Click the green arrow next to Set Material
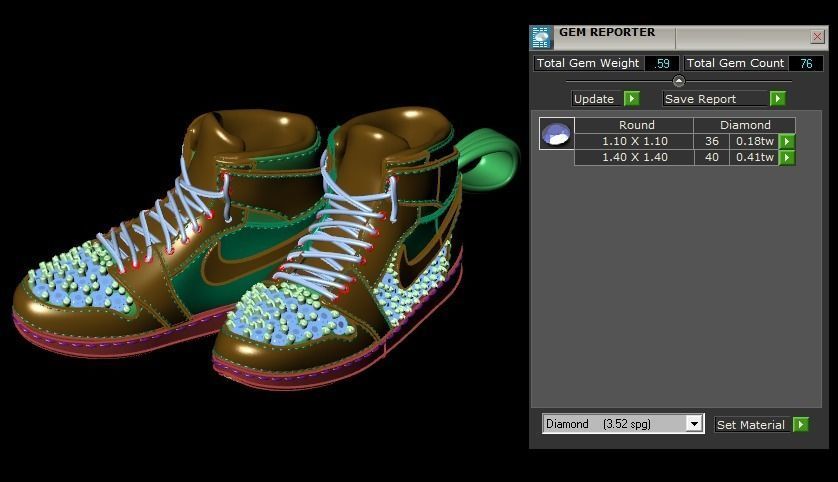 (x=801, y=425)
